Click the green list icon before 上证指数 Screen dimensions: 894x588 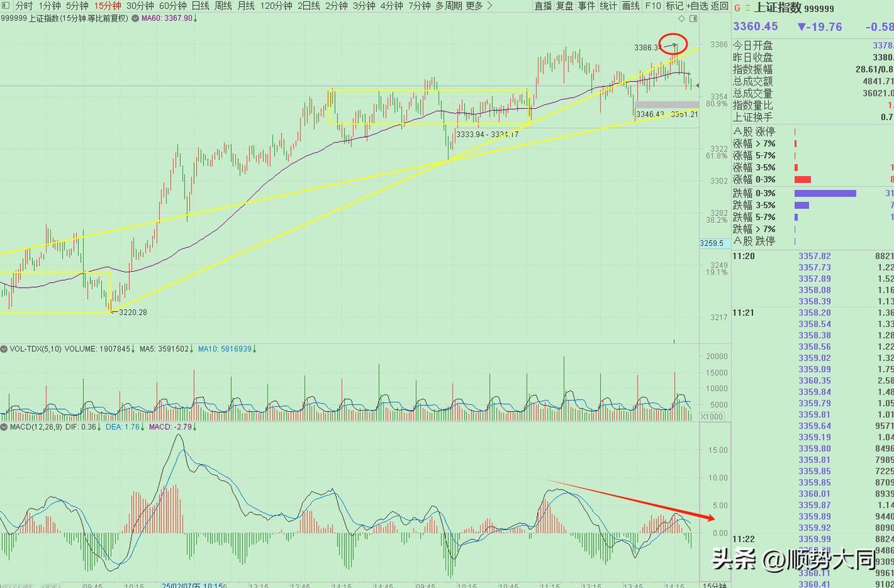point(749,8)
